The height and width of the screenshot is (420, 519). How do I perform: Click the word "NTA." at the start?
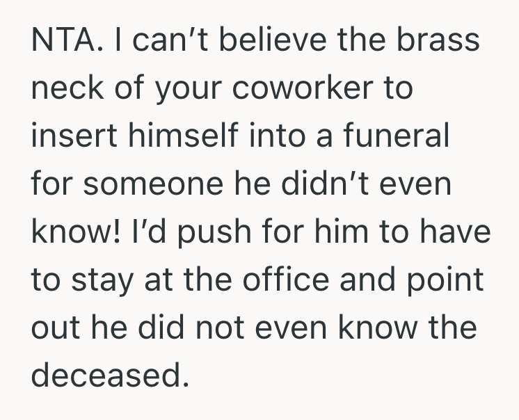[x=64, y=42]
